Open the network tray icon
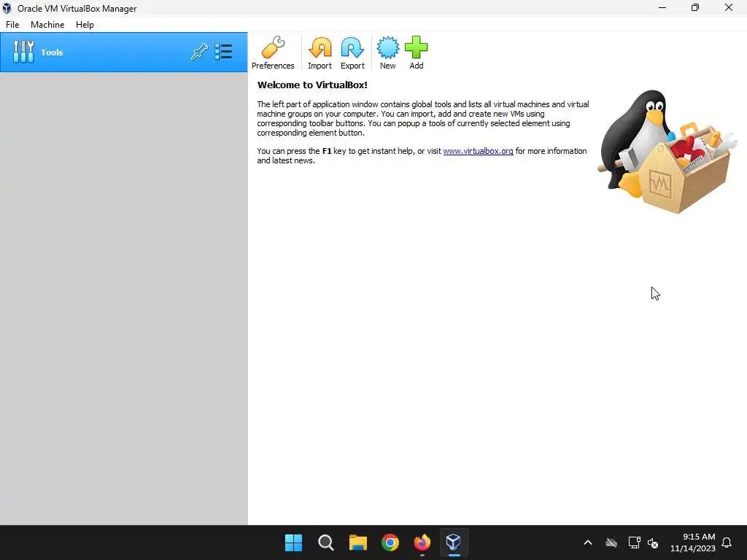This screenshot has height=560, width=747. pos(634,542)
